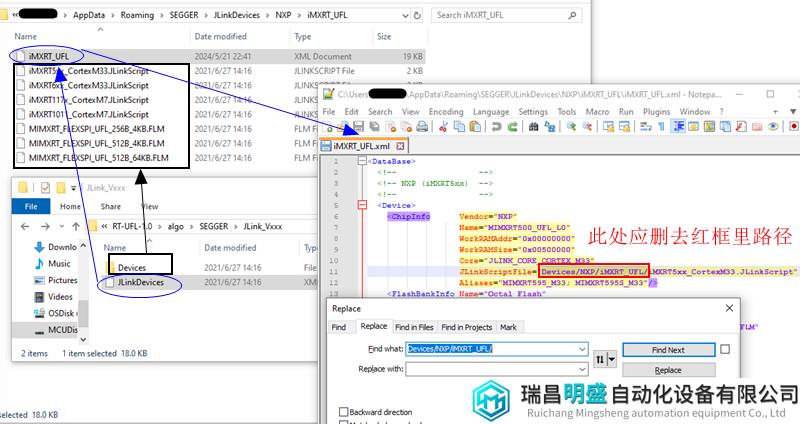
Task: Click the Synchronize Vertical Scrolling icon
Action: [x=609, y=126]
